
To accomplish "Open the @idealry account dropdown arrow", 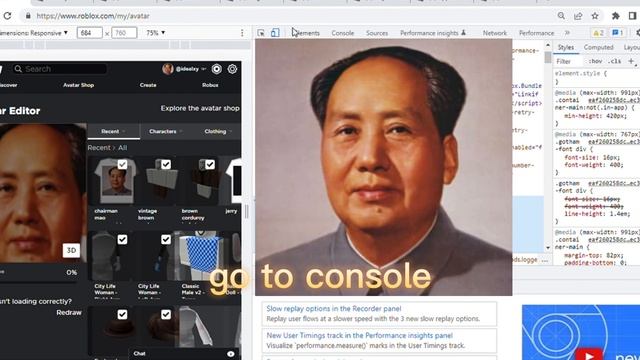I will (204, 69).
